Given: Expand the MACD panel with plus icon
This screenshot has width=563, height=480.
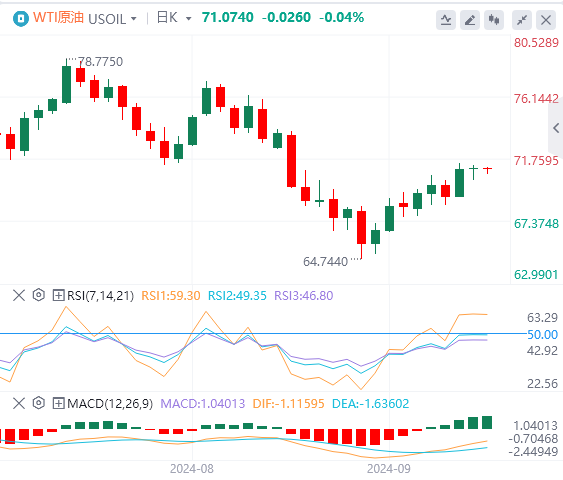Looking at the screenshot, I should [x=58, y=404].
